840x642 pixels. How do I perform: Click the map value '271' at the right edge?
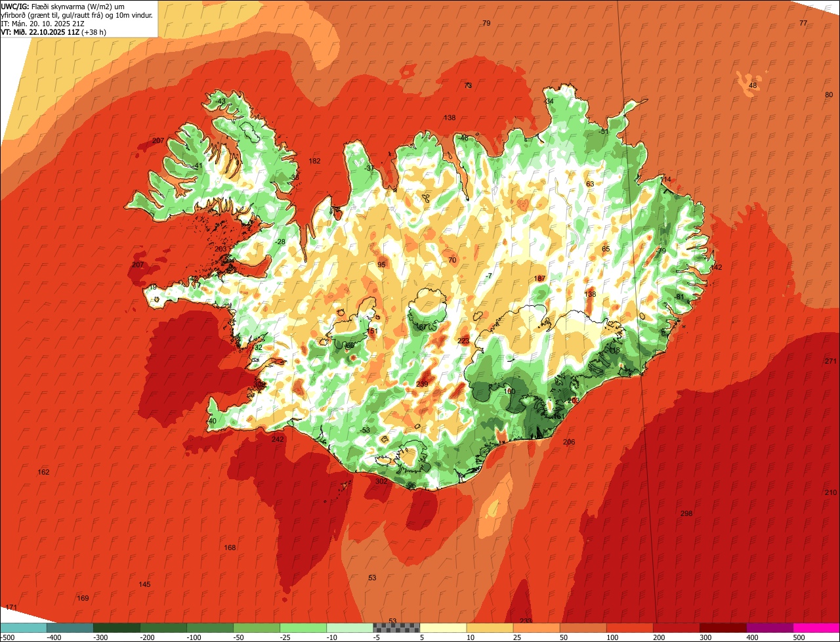coord(831,362)
